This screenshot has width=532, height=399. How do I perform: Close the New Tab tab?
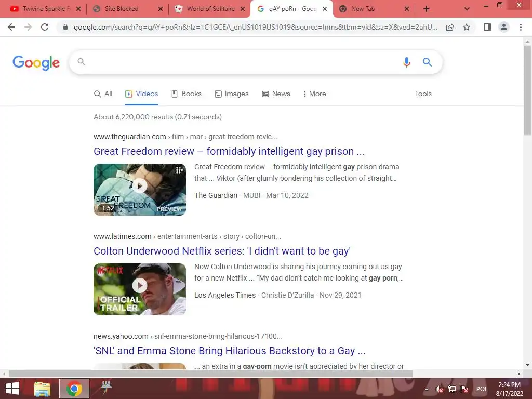(407, 9)
